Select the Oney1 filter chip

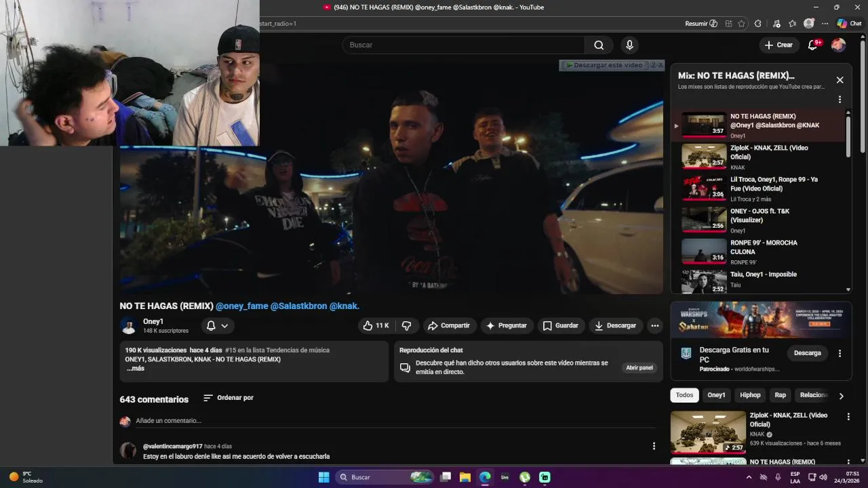716,395
